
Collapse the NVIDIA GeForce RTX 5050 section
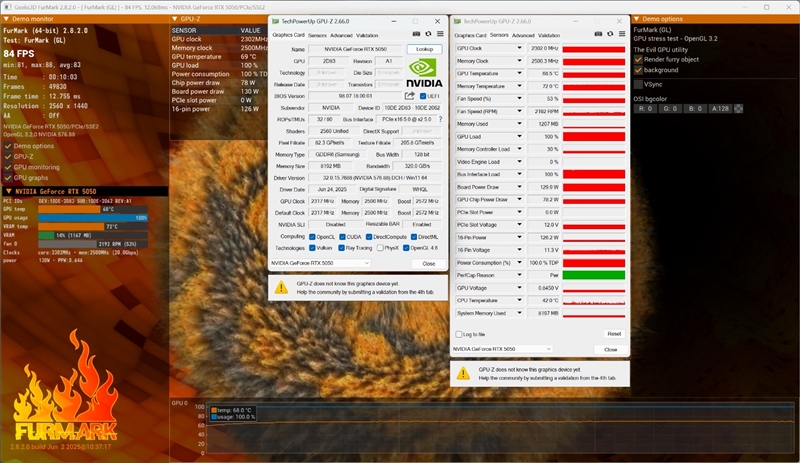(9, 191)
